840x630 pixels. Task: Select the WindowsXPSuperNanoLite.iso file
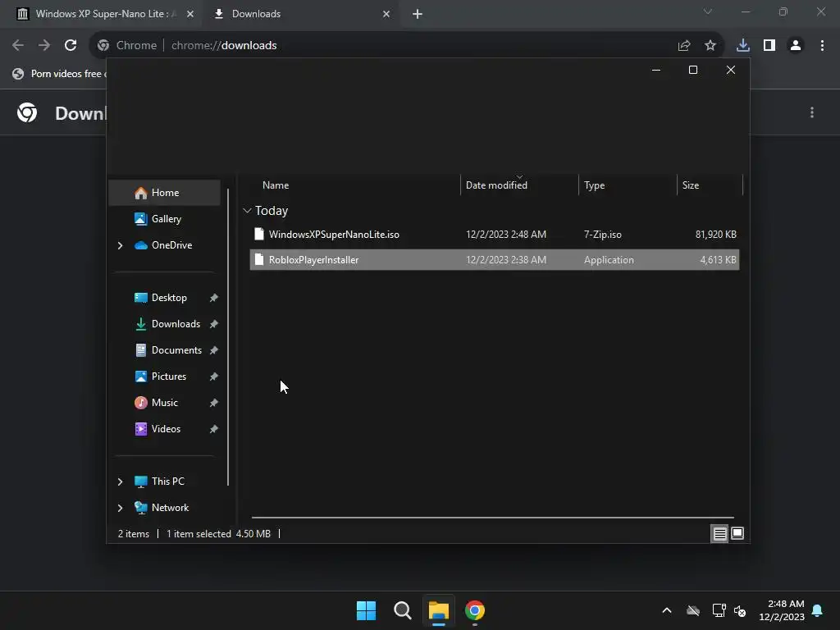pyautogui.click(x=495, y=234)
